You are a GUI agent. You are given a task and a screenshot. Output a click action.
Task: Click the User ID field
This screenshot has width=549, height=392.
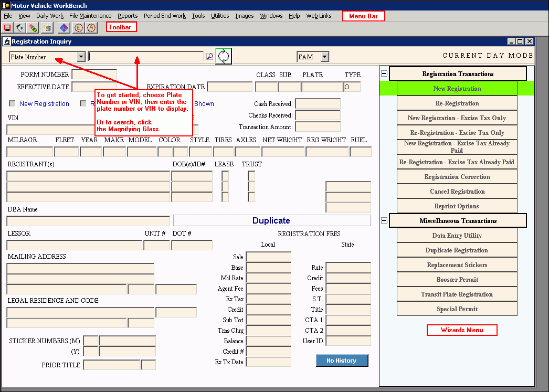(349, 341)
